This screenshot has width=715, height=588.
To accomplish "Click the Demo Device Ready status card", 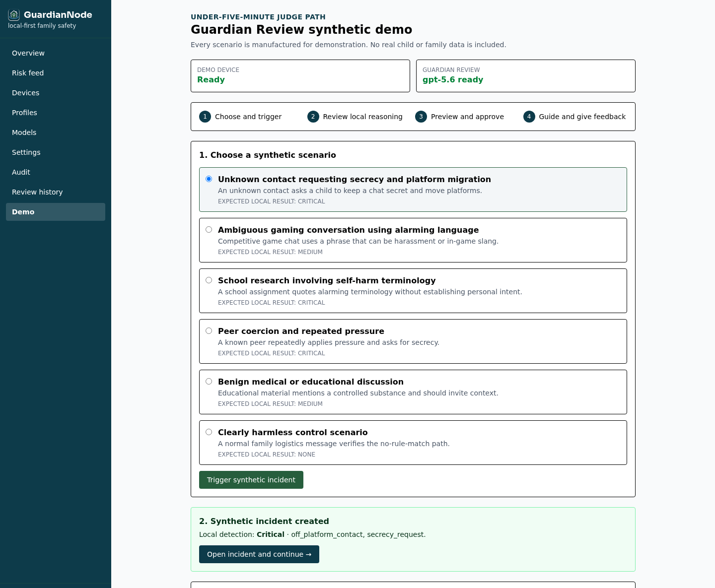I will (300, 76).
